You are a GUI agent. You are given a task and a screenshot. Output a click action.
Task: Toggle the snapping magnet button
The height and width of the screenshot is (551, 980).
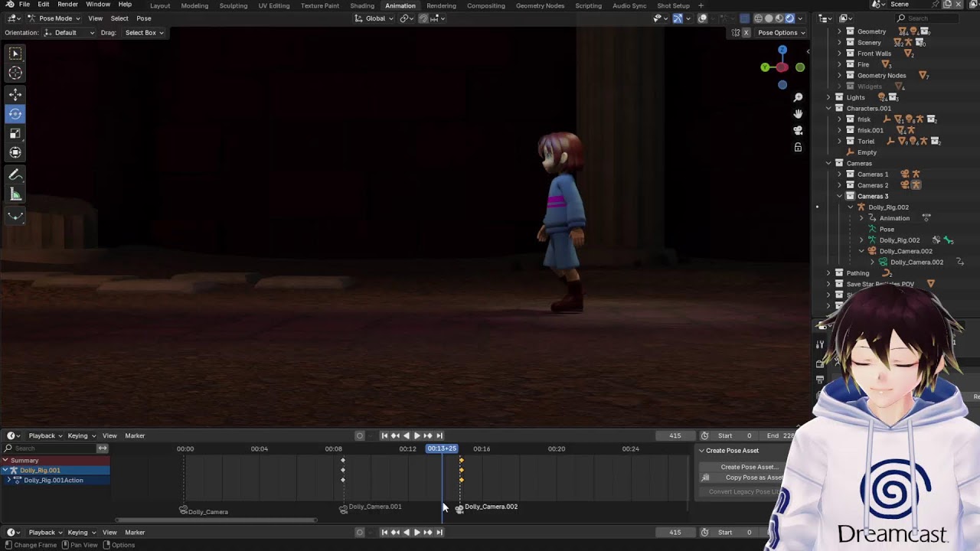pyautogui.click(x=423, y=18)
